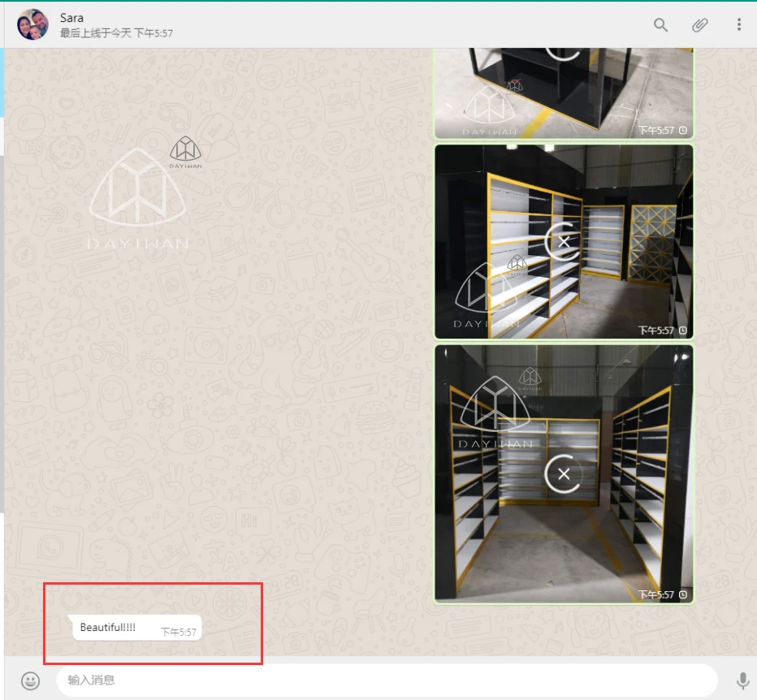Image resolution: width=757 pixels, height=700 pixels.
Task: Open the attach paperclip icon
Action: [699, 24]
